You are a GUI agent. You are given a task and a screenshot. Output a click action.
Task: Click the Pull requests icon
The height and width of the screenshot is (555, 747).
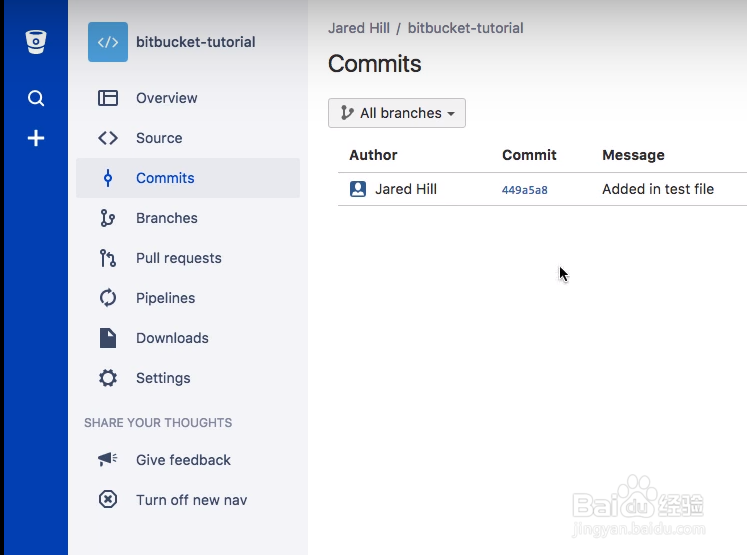pos(108,258)
